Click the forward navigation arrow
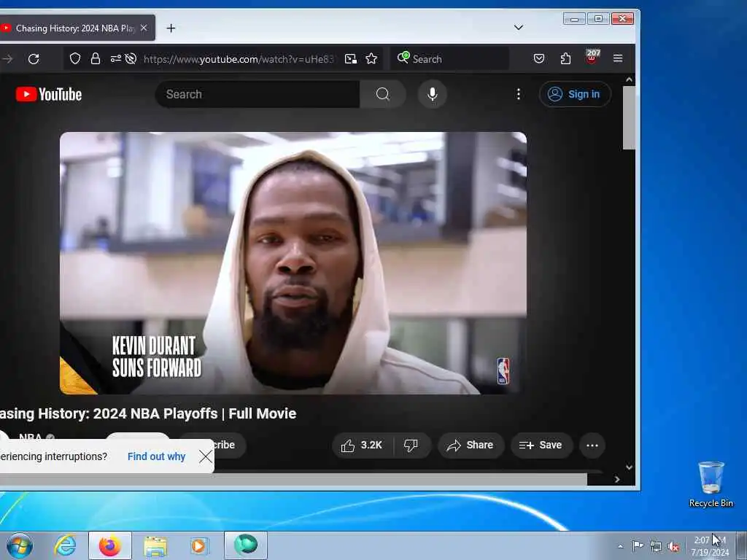The height and width of the screenshot is (560, 747). tap(7, 59)
